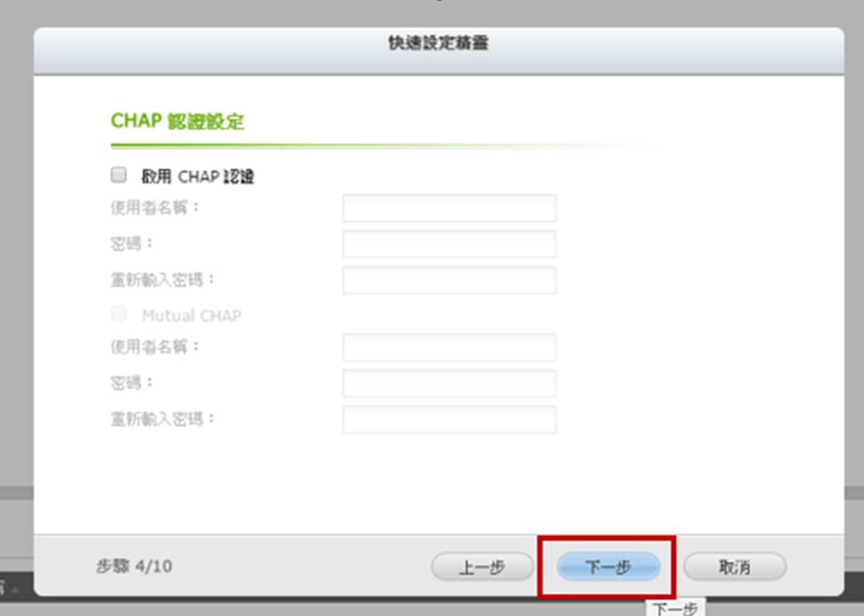The height and width of the screenshot is (616, 864).
Task: Click the 下一步 tooltip below the button
Action: point(675,608)
